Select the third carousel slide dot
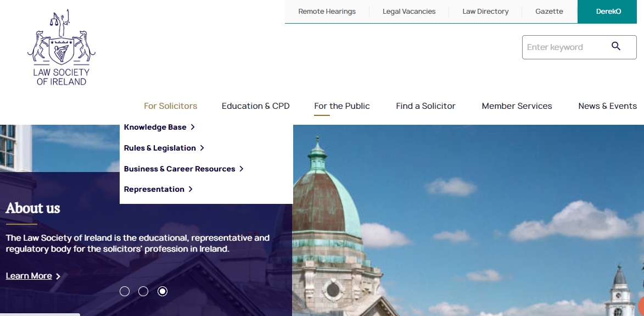The image size is (644, 316). [x=163, y=291]
